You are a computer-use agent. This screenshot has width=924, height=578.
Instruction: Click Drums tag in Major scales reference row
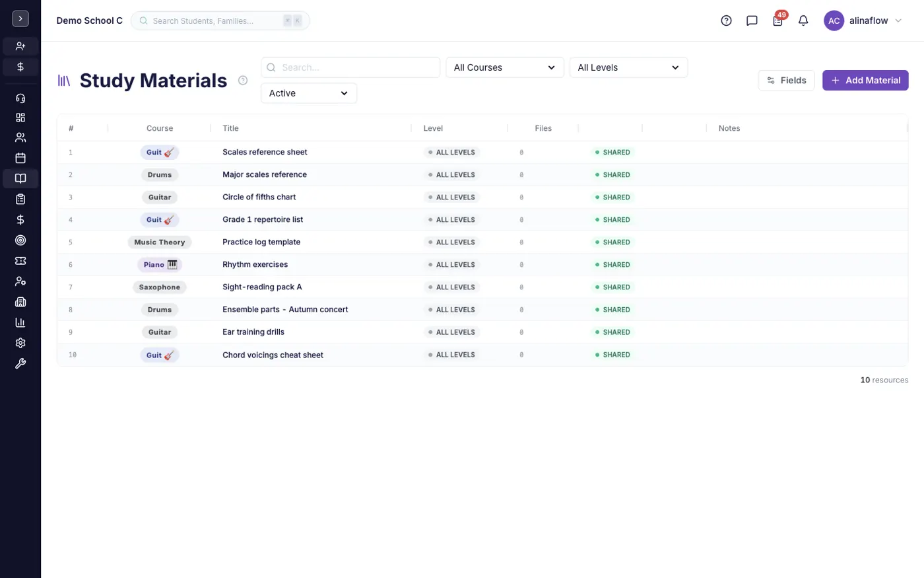(x=160, y=175)
